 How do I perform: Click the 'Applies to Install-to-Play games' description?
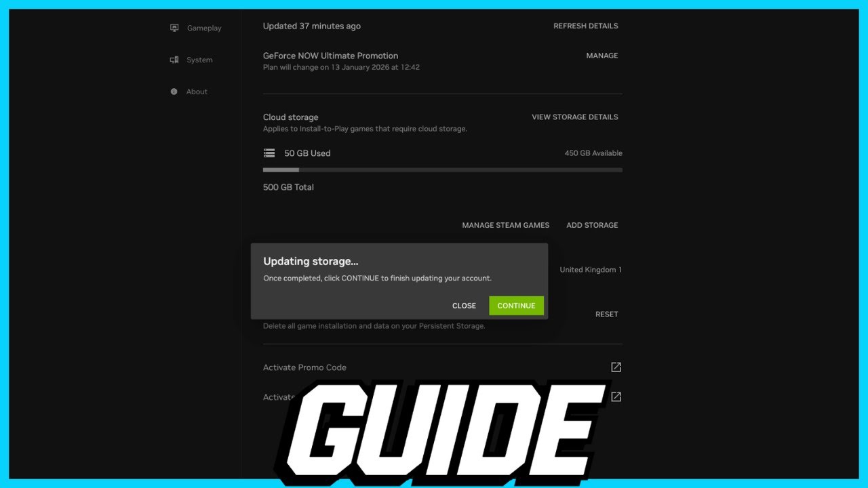365,129
